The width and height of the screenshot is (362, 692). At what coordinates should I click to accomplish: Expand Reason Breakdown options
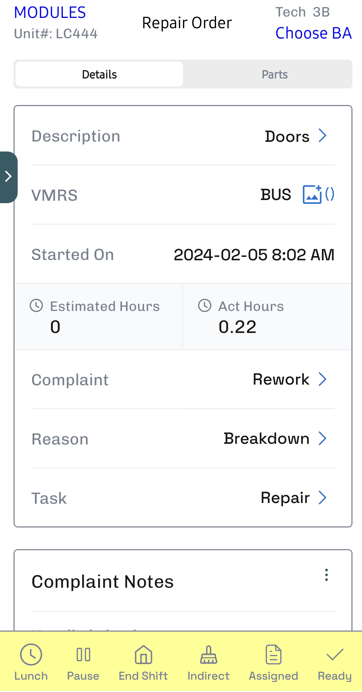click(x=323, y=438)
